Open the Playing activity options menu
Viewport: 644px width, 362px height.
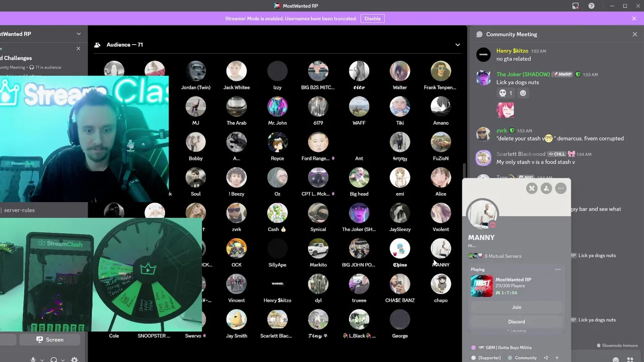pyautogui.click(x=557, y=269)
